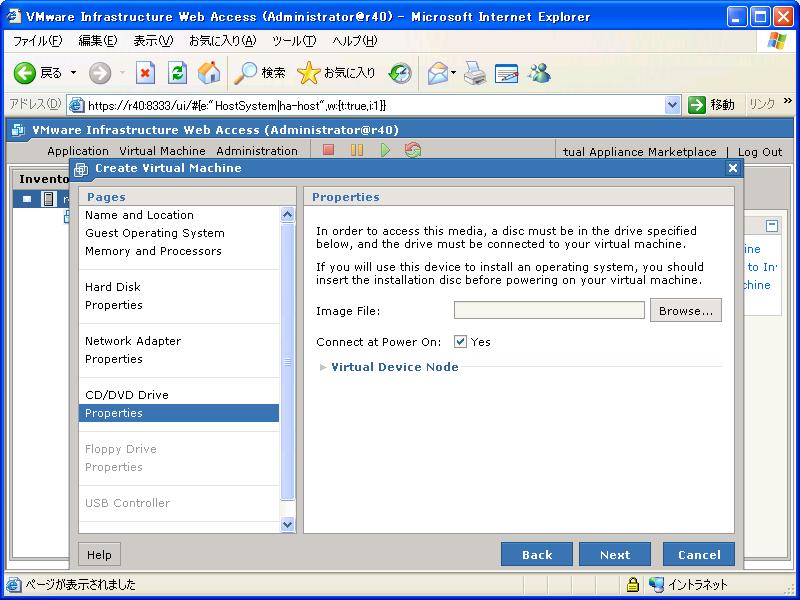The height and width of the screenshot is (600, 800).
Task: Open the ツール(T) menu
Action: (294, 41)
